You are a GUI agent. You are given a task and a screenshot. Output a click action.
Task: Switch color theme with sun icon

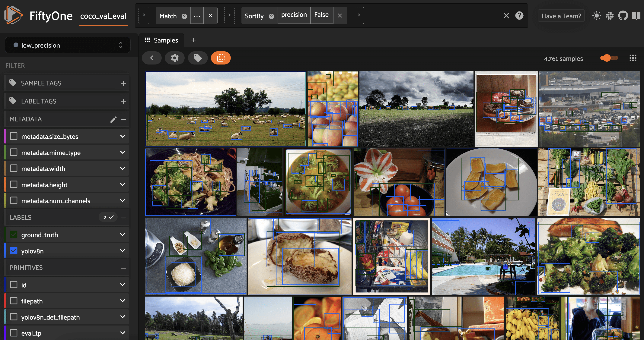[x=597, y=16]
